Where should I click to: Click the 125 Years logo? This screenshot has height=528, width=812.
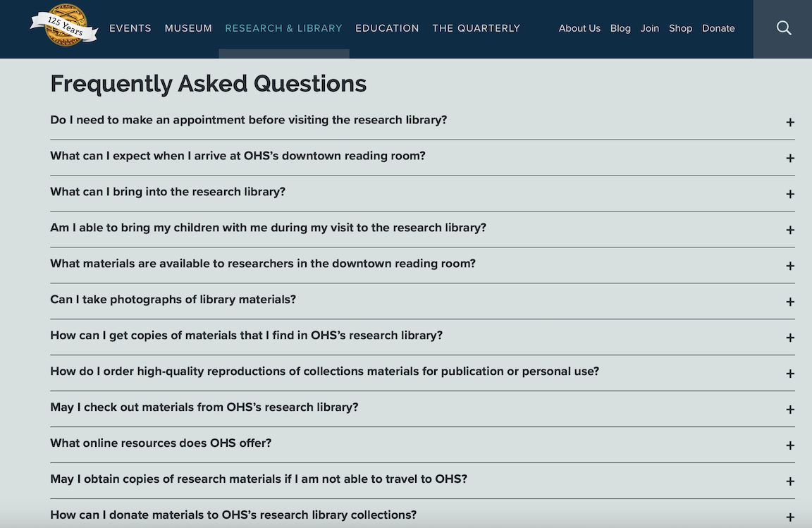pos(64,26)
